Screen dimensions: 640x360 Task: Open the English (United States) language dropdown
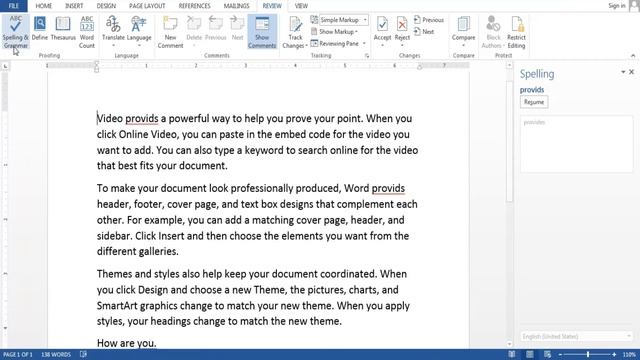tap(576, 336)
